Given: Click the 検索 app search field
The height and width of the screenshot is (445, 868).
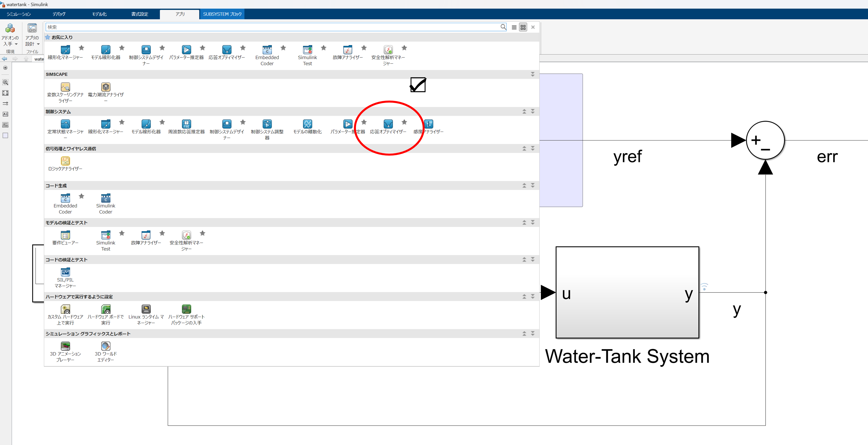Looking at the screenshot, I should click(270, 27).
